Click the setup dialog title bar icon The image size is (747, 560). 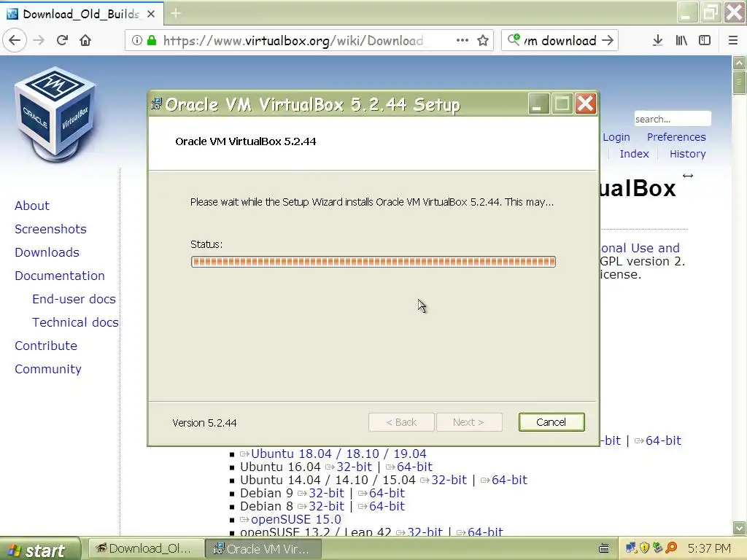point(156,104)
